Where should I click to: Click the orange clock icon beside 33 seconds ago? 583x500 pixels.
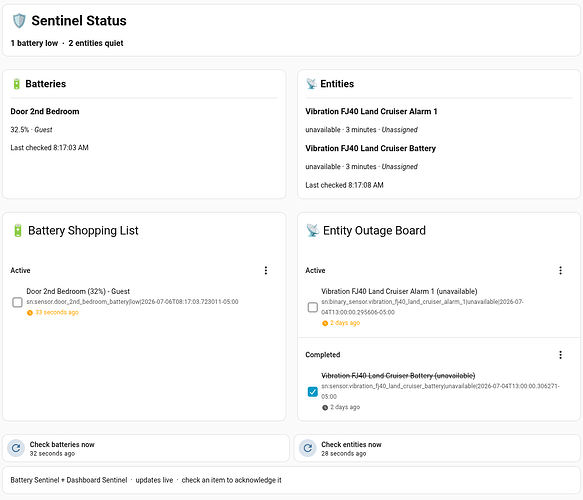point(30,313)
